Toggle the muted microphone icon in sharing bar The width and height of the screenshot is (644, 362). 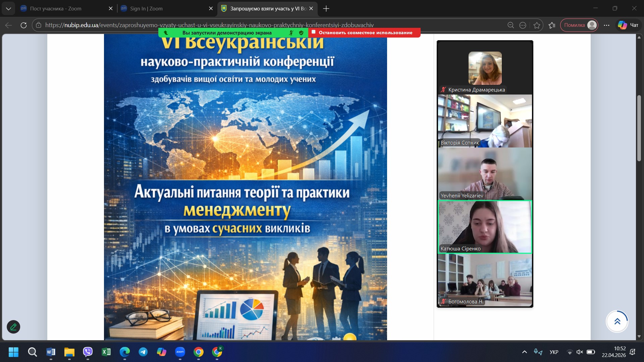pyautogui.click(x=291, y=33)
